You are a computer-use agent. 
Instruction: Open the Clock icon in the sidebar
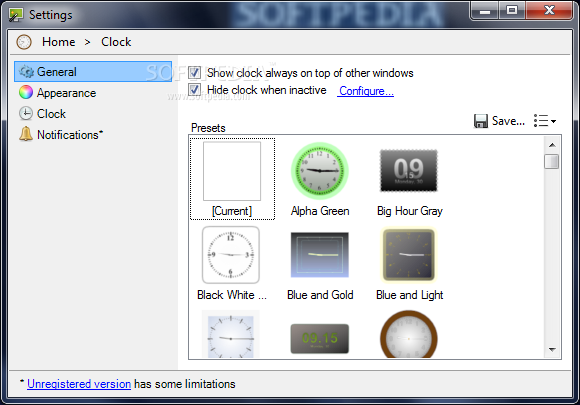tap(26, 114)
